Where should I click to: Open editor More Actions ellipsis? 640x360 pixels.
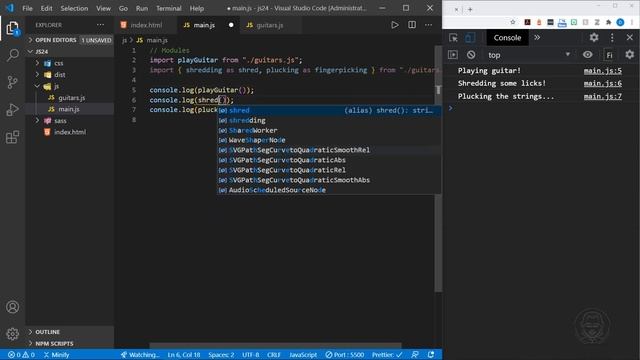click(428, 25)
